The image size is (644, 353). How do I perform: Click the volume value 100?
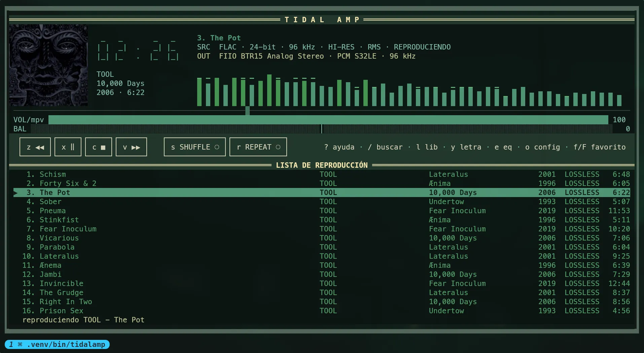[x=619, y=120]
